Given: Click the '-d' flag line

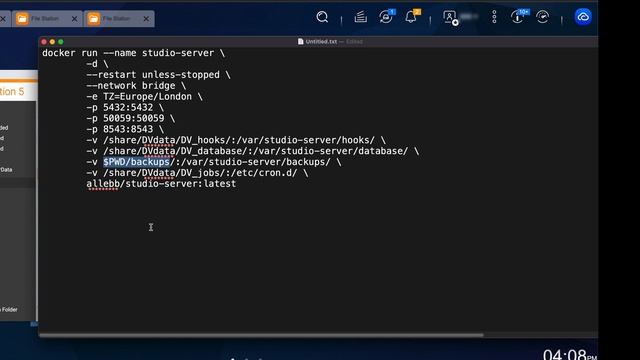Looking at the screenshot, I should pos(97,64).
